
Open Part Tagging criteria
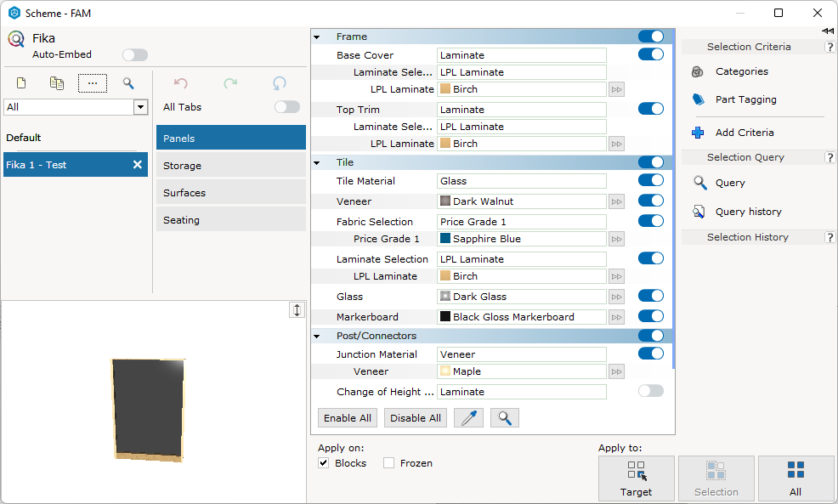pos(745,99)
